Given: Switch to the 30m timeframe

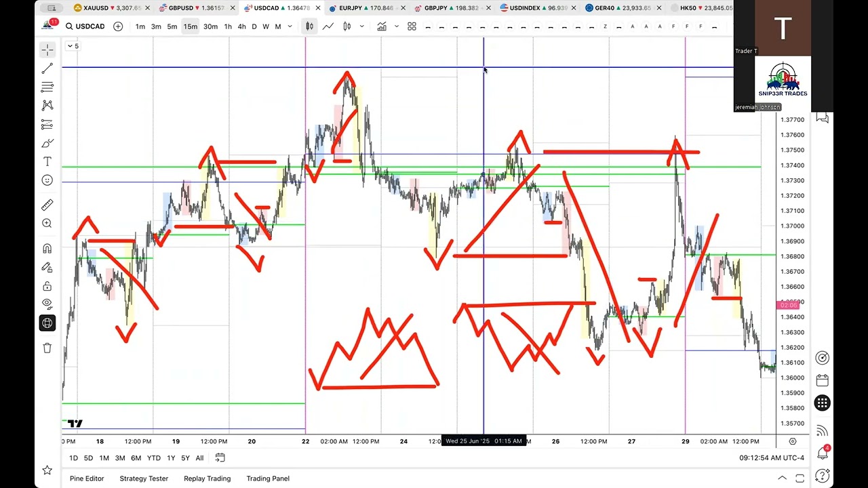Looking at the screenshot, I should pyautogui.click(x=210, y=26).
